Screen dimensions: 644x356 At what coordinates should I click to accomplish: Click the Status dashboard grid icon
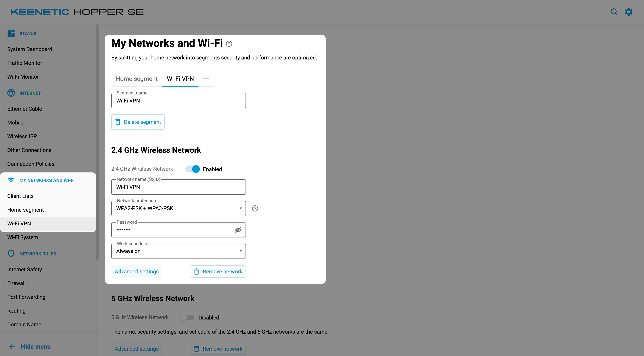click(11, 33)
